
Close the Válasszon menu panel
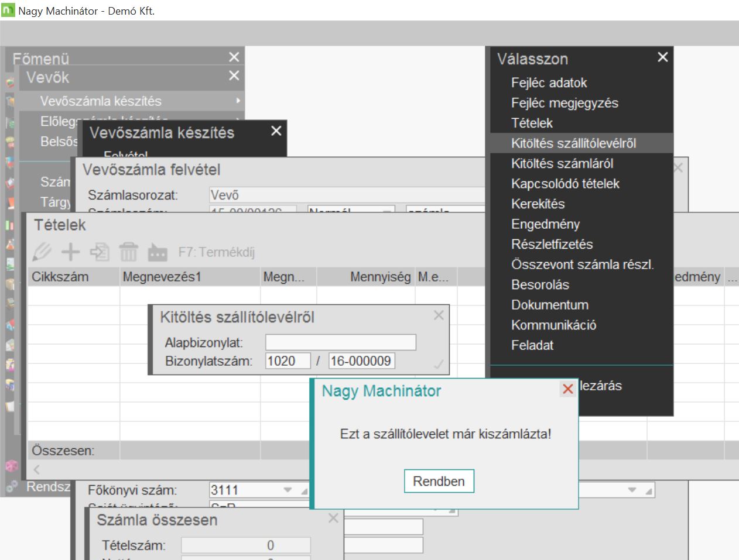(662, 57)
